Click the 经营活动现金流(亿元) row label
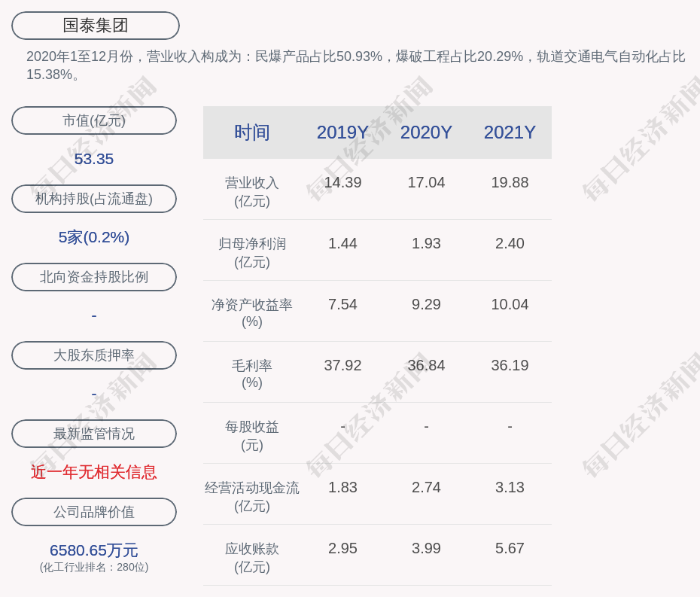 252,497
